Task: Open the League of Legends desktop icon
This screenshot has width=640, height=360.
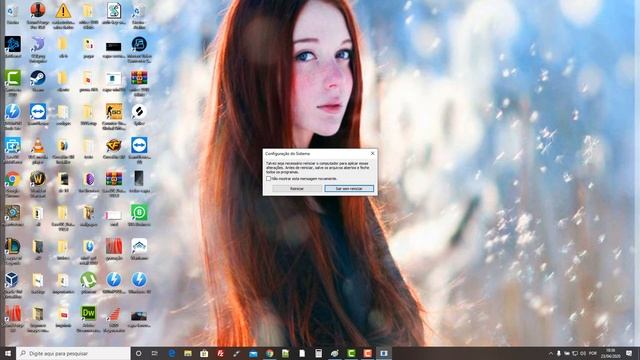Action: pyautogui.click(x=13, y=246)
